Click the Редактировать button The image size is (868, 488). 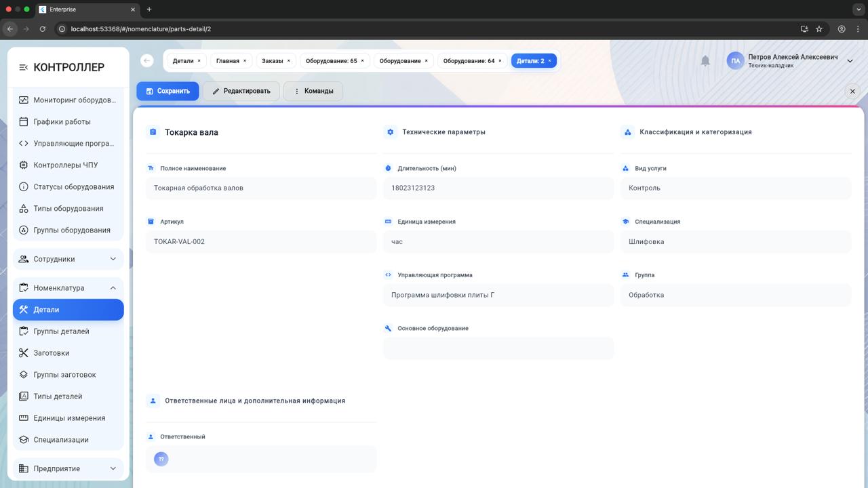241,91
